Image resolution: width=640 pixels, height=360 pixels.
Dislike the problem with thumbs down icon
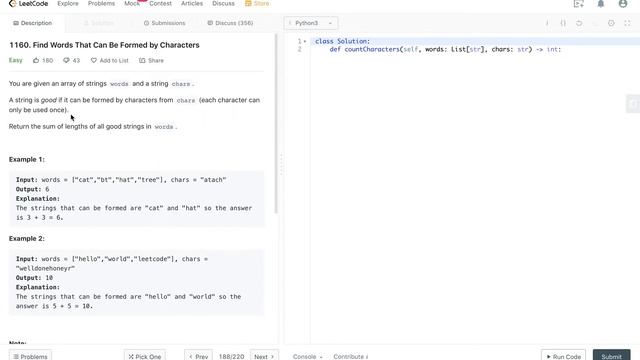(x=71, y=60)
